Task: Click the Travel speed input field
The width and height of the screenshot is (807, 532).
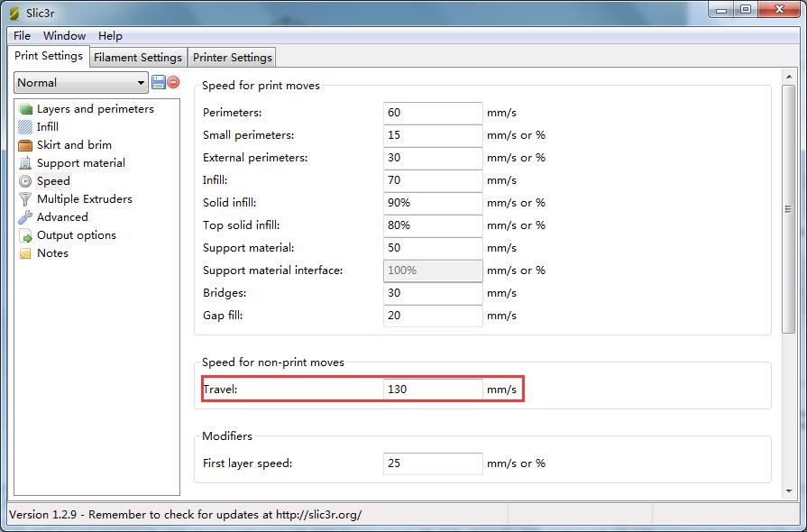Action: pyautogui.click(x=433, y=390)
